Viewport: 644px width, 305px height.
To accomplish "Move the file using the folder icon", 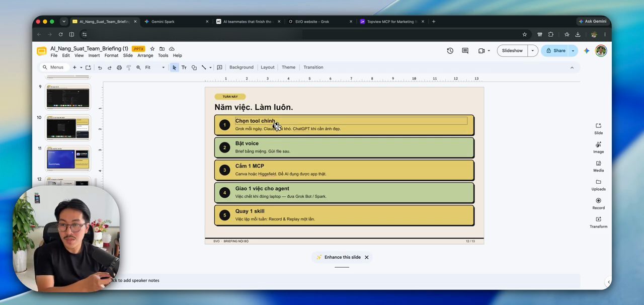I will (162, 49).
